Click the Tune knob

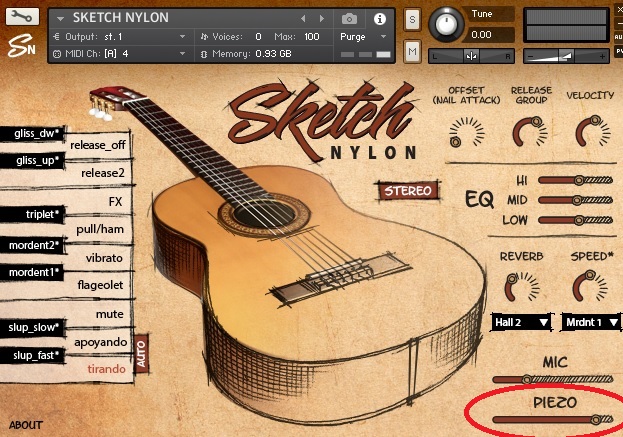coord(446,25)
